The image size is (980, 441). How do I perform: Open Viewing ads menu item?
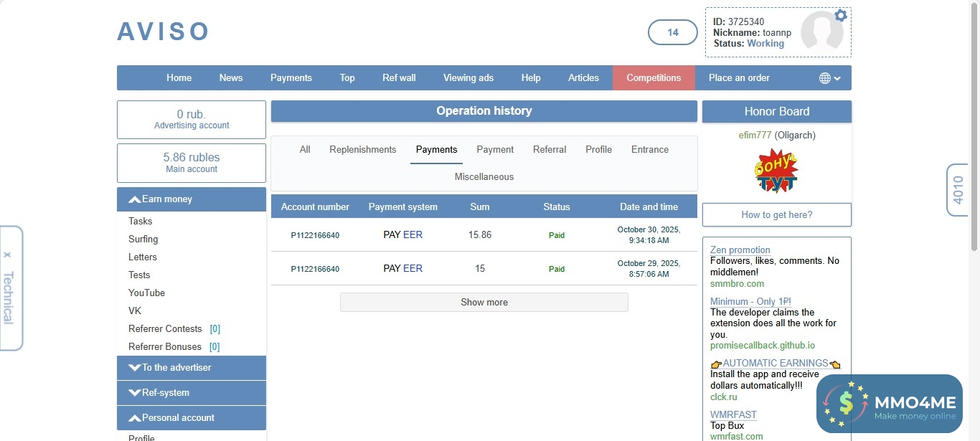468,78
